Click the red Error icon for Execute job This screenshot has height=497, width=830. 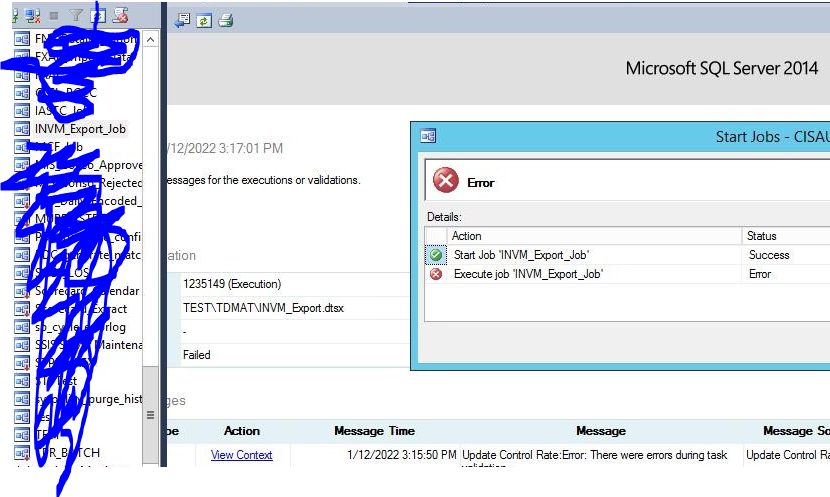point(436,274)
